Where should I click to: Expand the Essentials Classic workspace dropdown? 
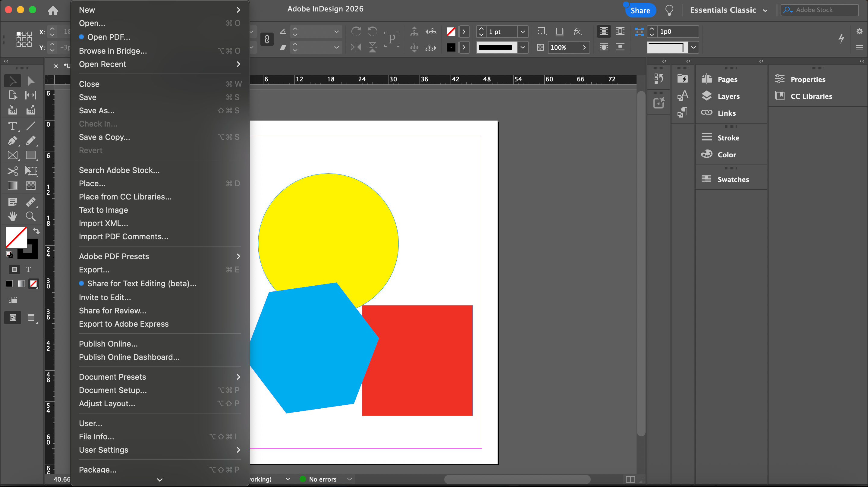(x=765, y=10)
